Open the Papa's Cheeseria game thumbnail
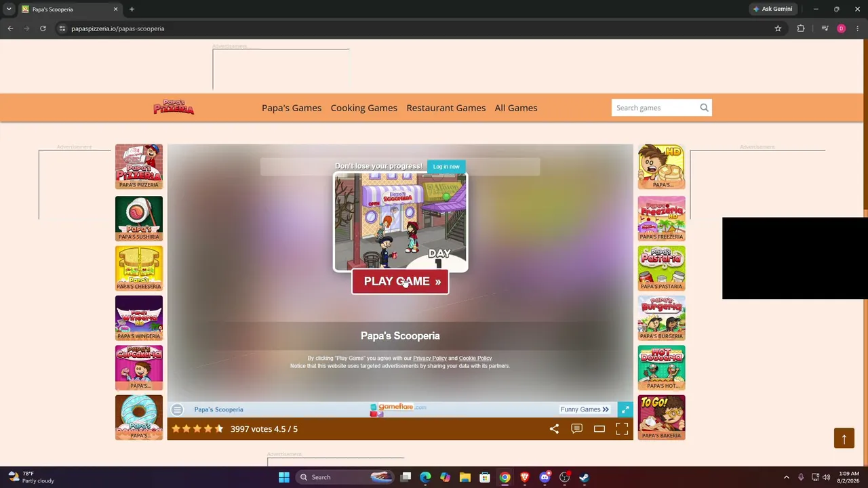 (x=139, y=268)
